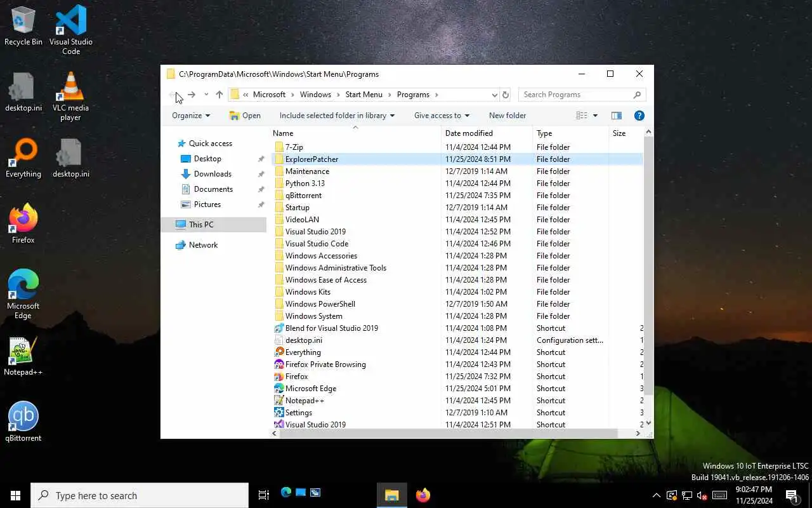Open Documents in navigation pane

coord(213,189)
